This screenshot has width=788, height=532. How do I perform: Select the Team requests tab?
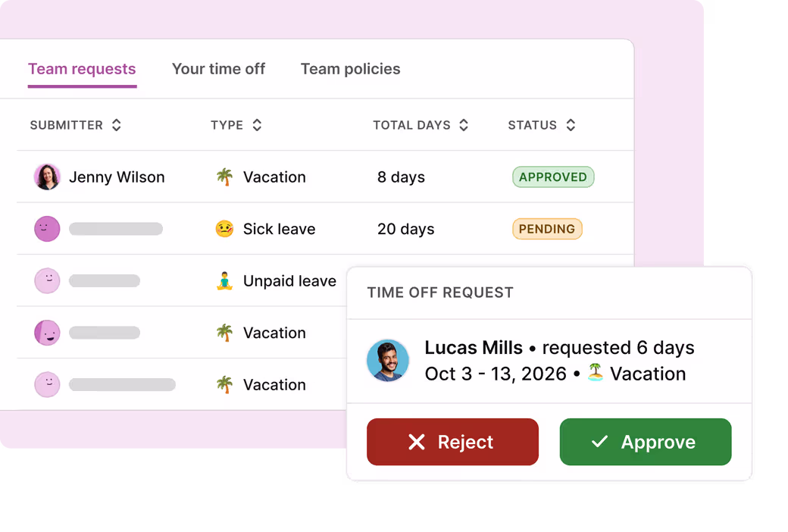pyautogui.click(x=82, y=69)
